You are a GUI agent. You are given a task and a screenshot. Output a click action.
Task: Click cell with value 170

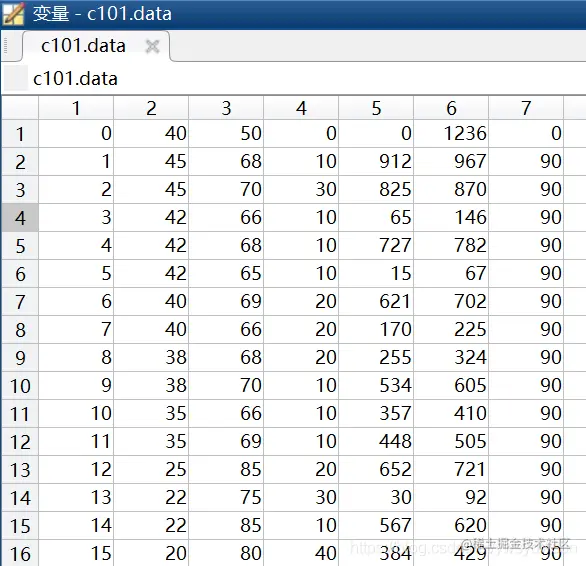pos(376,330)
